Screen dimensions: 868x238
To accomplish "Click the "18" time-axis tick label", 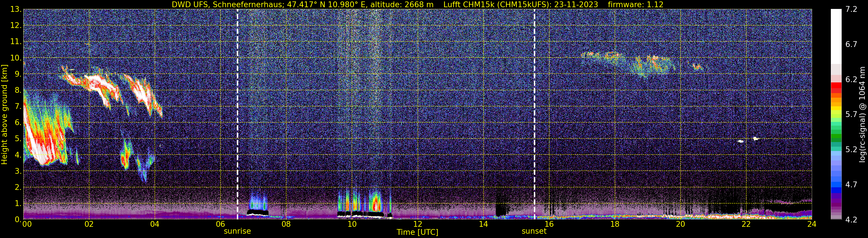I will click(614, 224).
